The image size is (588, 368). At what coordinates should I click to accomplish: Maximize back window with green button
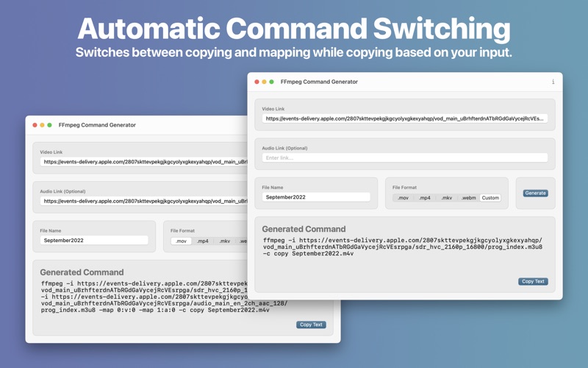click(x=49, y=125)
